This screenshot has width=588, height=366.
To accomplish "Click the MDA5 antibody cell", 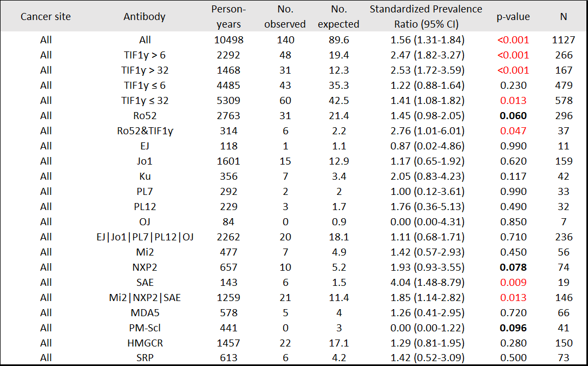I will pos(145,312).
